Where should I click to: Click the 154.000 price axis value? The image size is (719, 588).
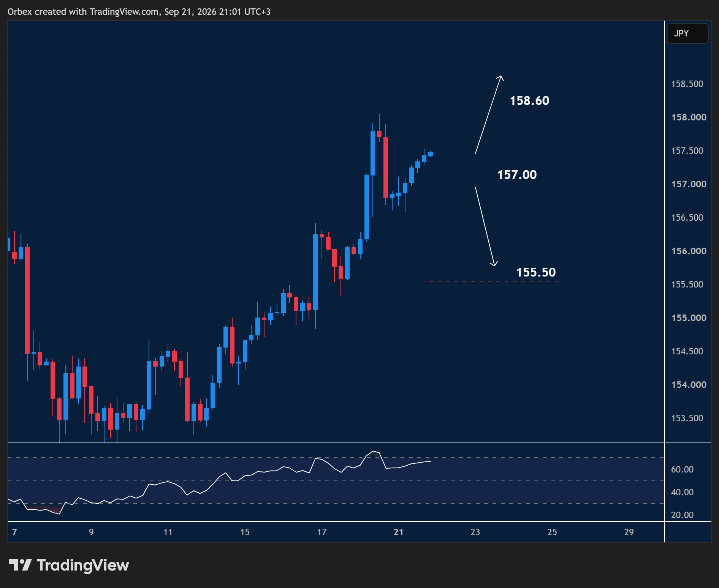pyautogui.click(x=689, y=385)
